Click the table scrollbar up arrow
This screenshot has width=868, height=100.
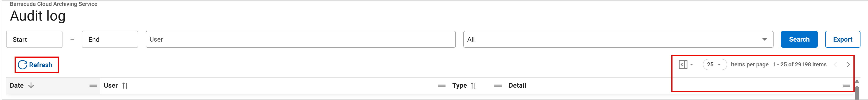tap(857, 82)
